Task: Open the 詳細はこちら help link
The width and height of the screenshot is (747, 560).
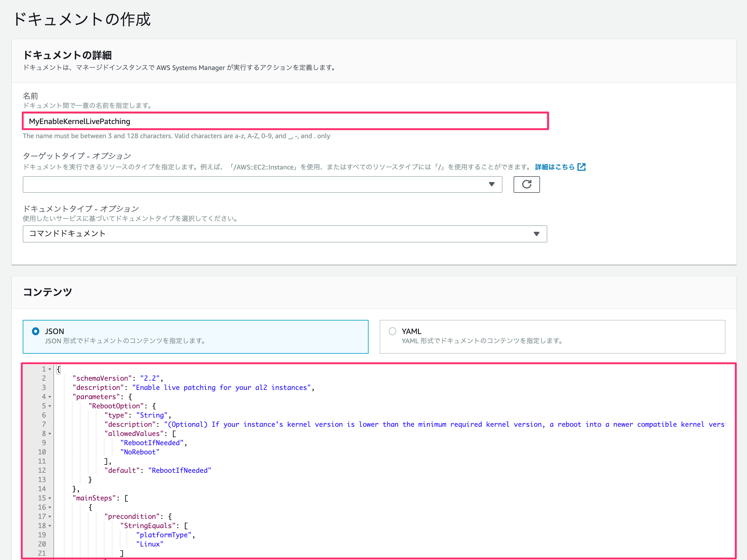Action: pyautogui.click(x=554, y=167)
